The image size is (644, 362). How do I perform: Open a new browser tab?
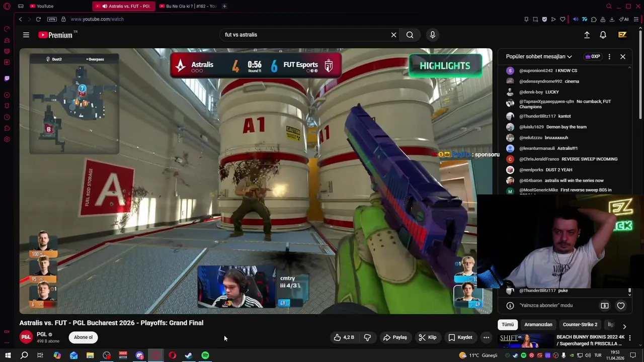click(x=224, y=6)
